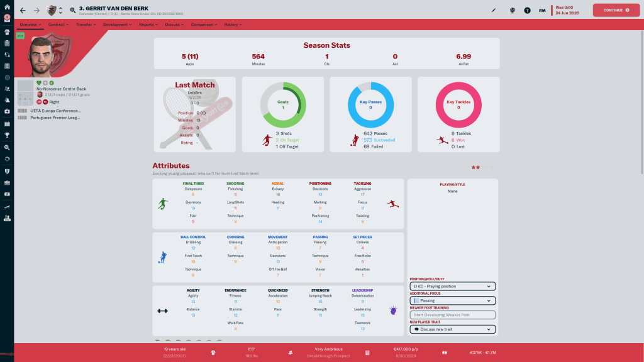
Task: Expand the Contract menu
Action: 58,25
